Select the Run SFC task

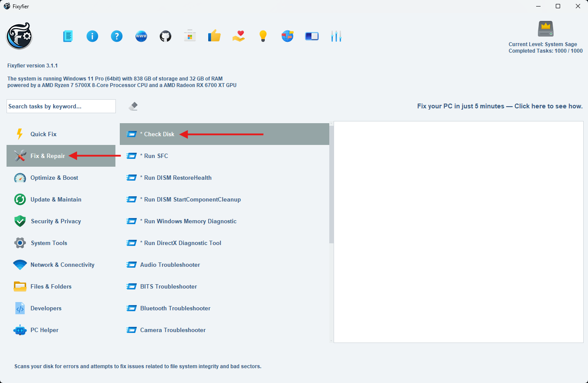pos(224,156)
